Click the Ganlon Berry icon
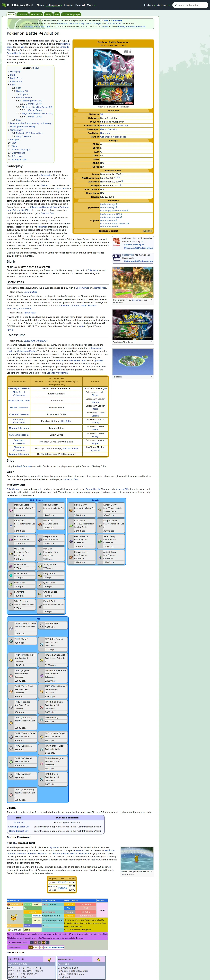This screenshot has width=210, height=980. (71, 541)
